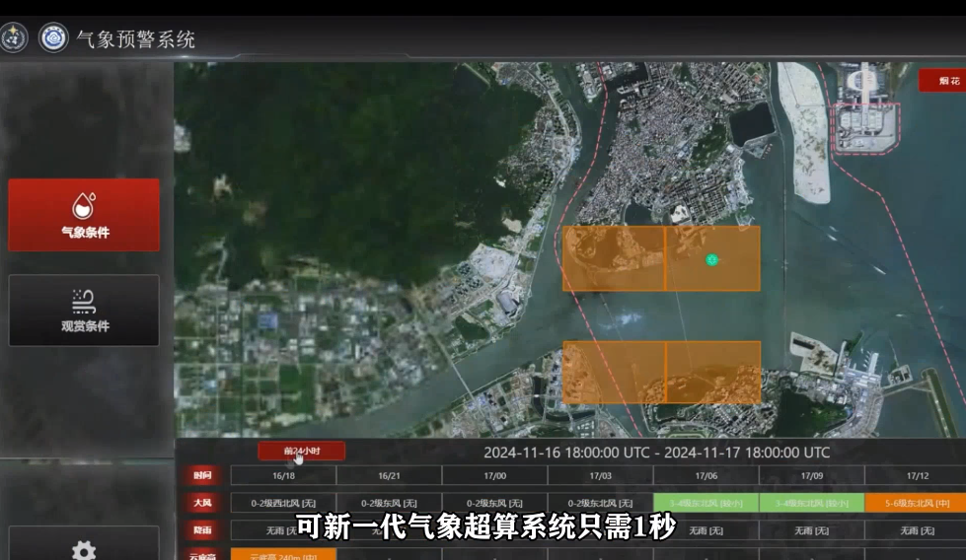The image size is (966, 560).
Task: Select the 气象条件 water drop panel
Action: 84,215
